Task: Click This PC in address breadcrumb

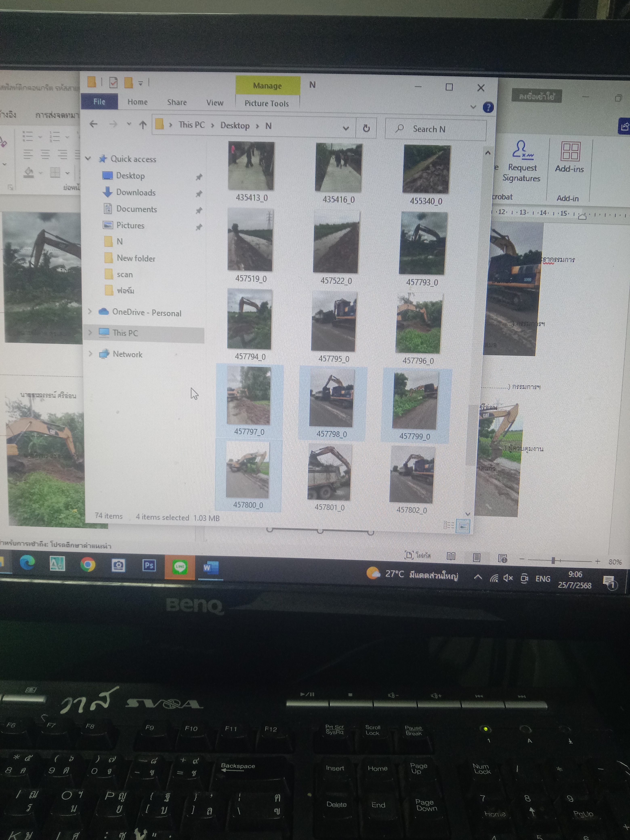Action: [x=191, y=125]
